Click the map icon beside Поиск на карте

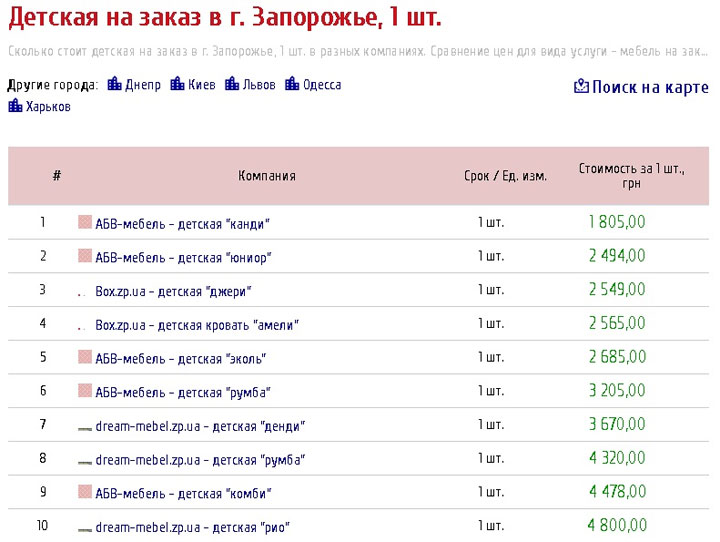(581, 87)
